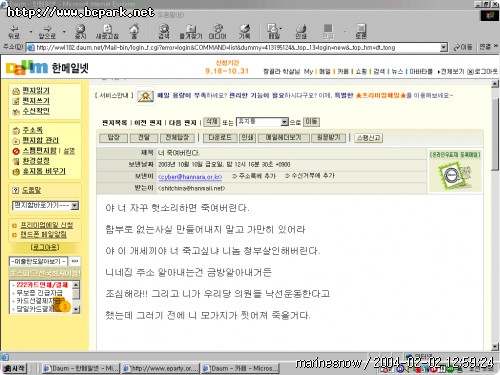Open the History (기록) toolbar icon
Image resolution: width=500 pixels, height=375 pixels.
244,31
